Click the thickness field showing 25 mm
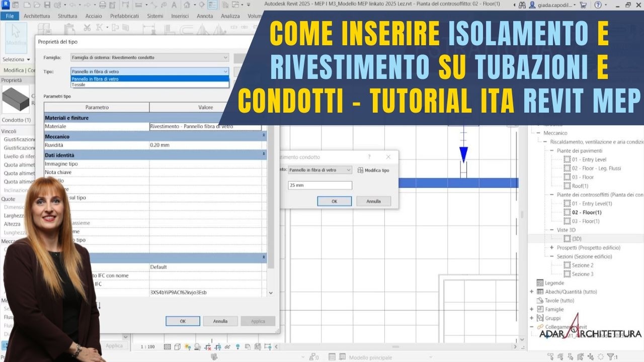Image resolution: width=644 pixels, height=362 pixels. 320,185
